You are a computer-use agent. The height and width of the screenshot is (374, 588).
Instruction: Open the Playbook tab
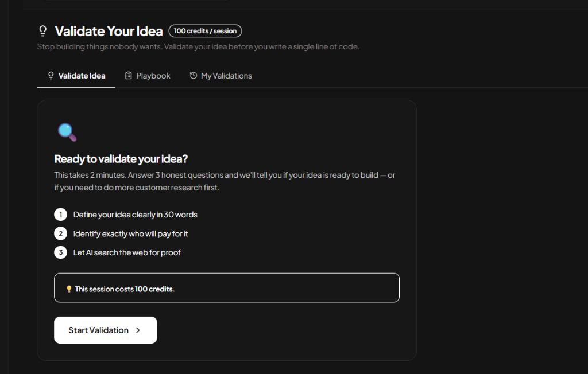point(148,76)
